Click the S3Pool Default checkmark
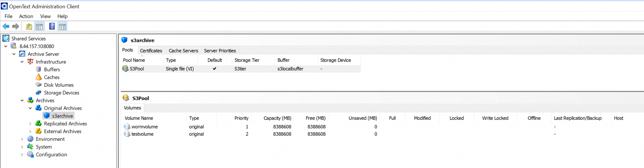This screenshot has height=168, width=644. click(x=215, y=69)
